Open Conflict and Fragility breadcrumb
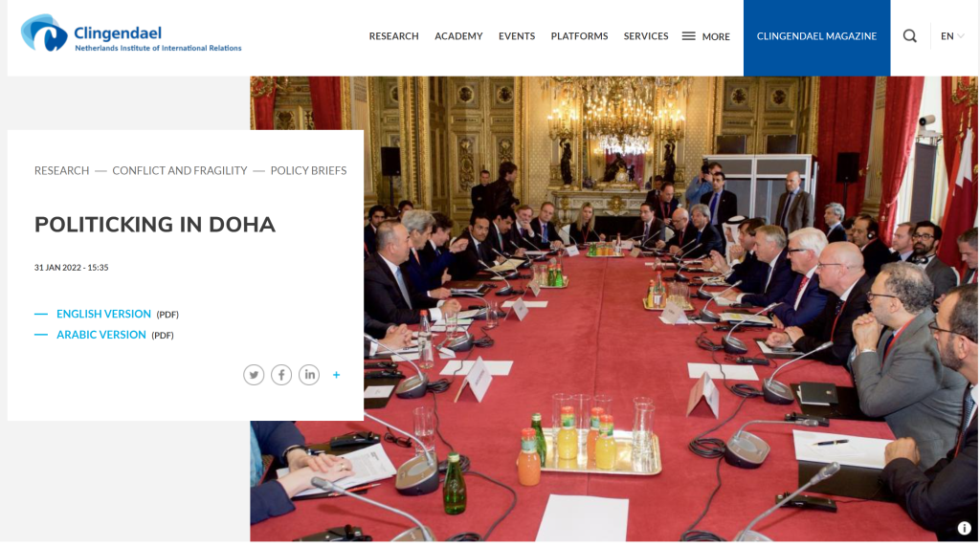980x547 pixels. [x=180, y=170]
